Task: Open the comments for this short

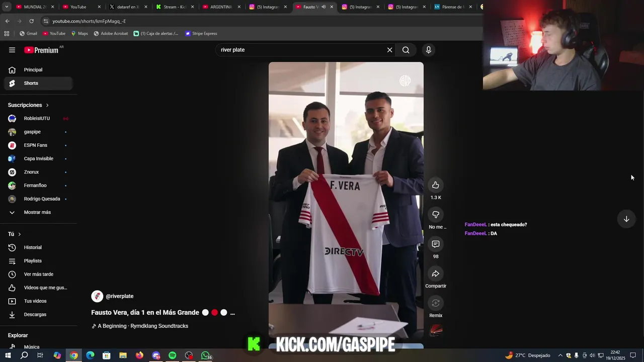Action: 436,244
